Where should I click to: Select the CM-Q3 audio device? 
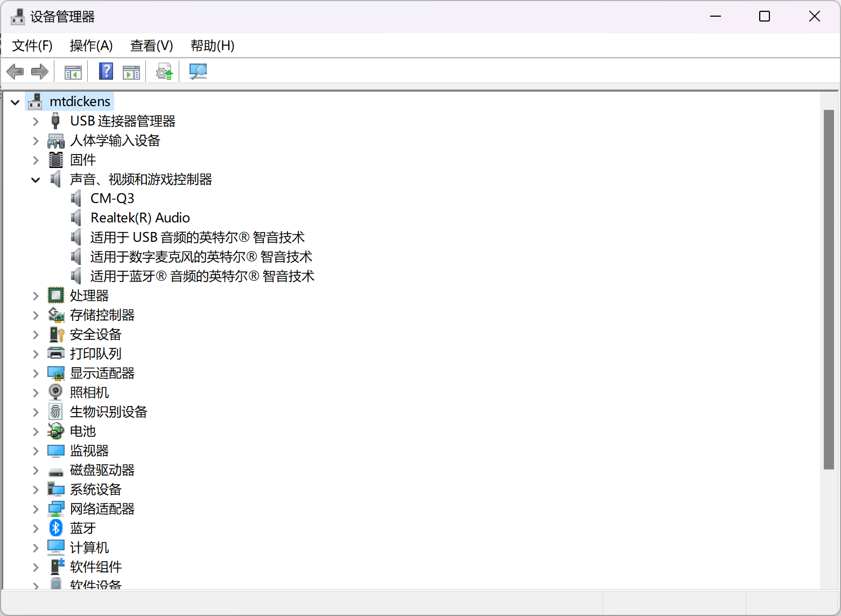[x=112, y=199]
